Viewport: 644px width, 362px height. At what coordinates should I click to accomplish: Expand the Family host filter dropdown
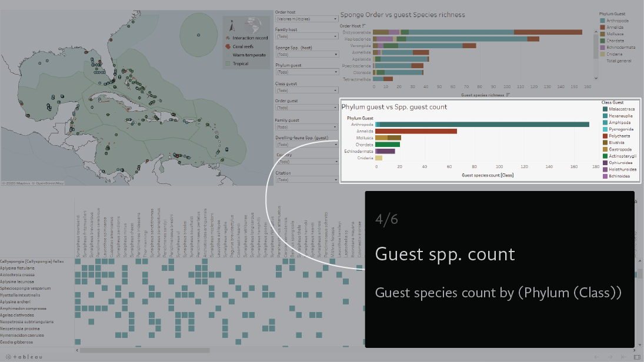(306, 36)
